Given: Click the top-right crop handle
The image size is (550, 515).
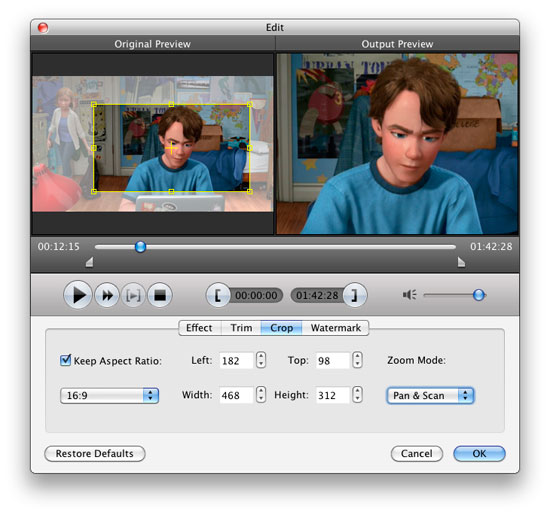Looking at the screenshot, I should coord(250,104).
